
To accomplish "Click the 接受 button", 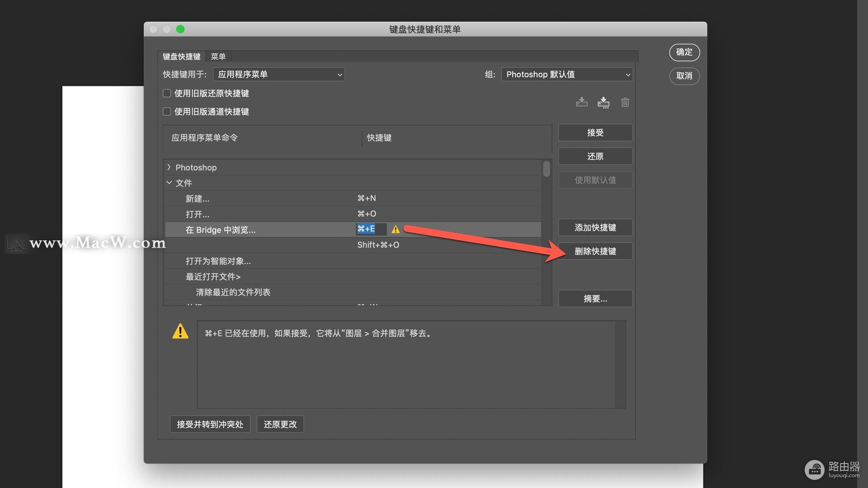I will pos(595,132).
